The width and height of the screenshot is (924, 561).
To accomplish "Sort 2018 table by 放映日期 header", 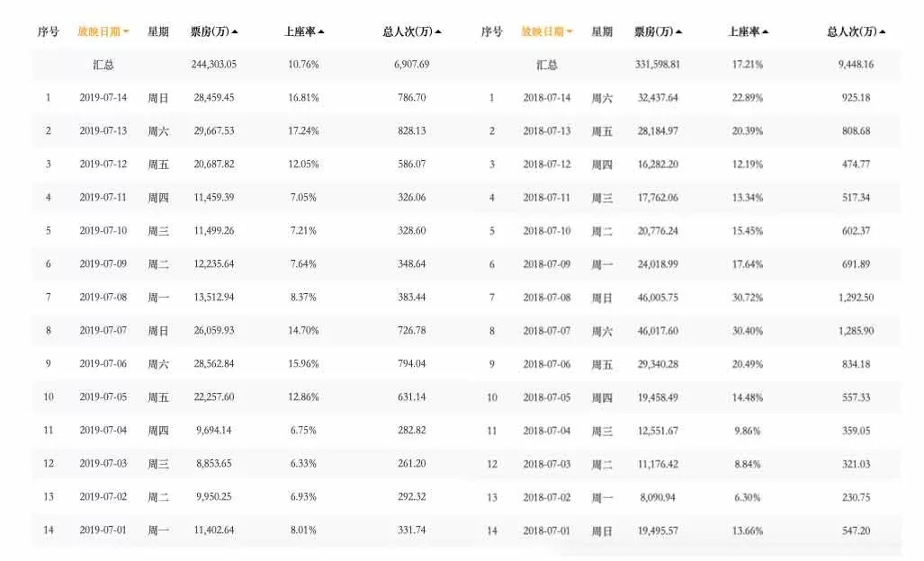I will [x=547, y=31].
